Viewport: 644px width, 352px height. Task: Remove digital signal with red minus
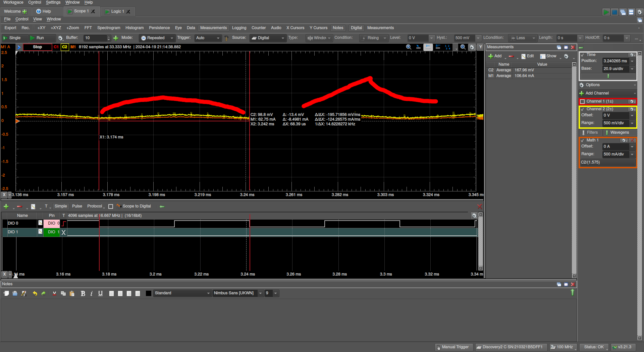[19, 206]
